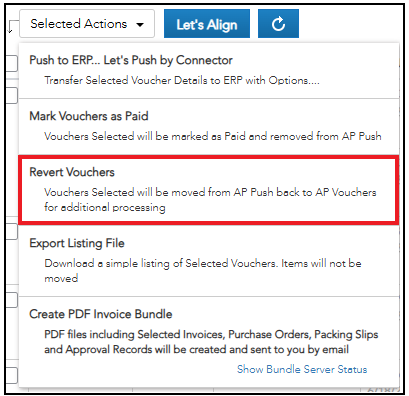Click the PDF files including Selected Invoices text
The height and width of the screenshot is (396, 409).
(211, 342)
